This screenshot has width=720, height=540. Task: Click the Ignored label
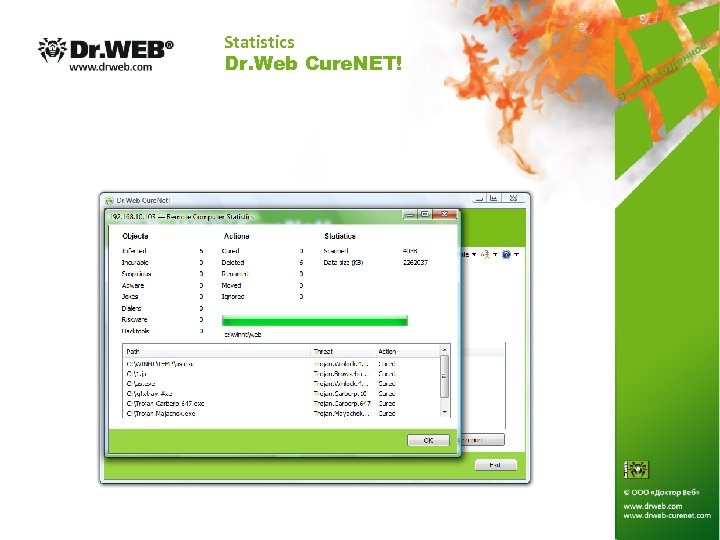click(233, 297)
